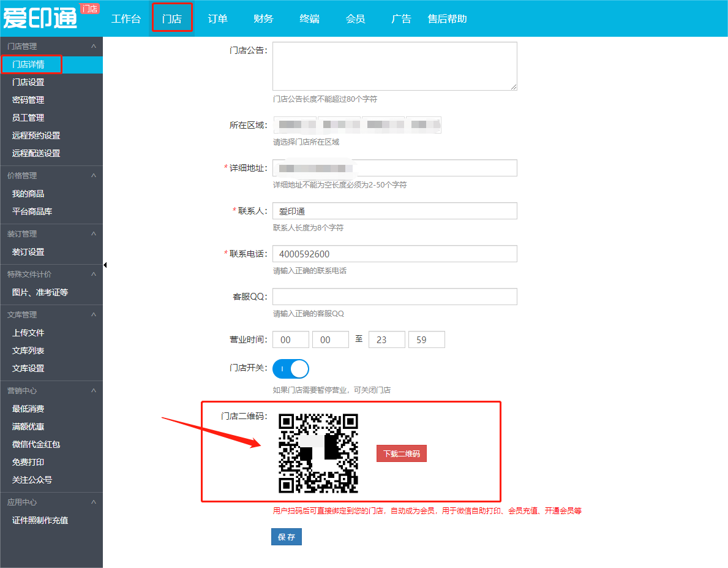Click the 联系电话 input field
The height and width of the screenshot is (568, 728).
[x=395, y=254]
